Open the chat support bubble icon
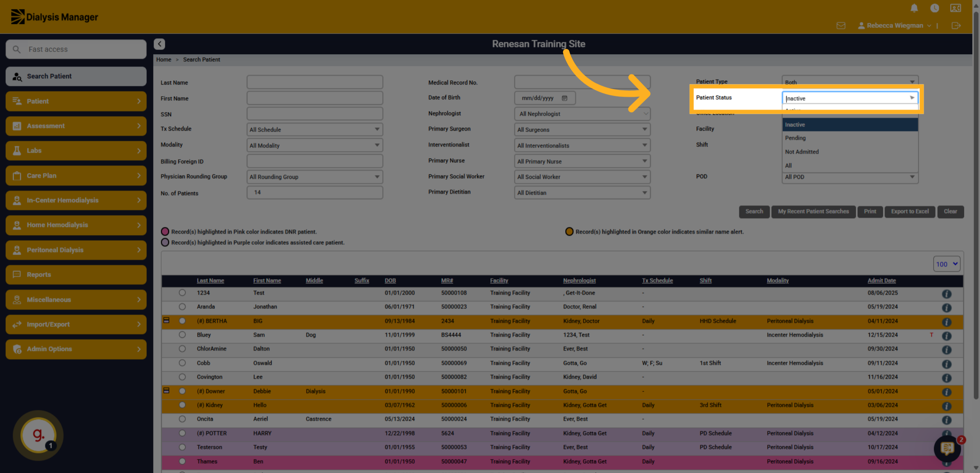Image resolution: width=980 pixels, height=473 pixels. click(947, 449)
